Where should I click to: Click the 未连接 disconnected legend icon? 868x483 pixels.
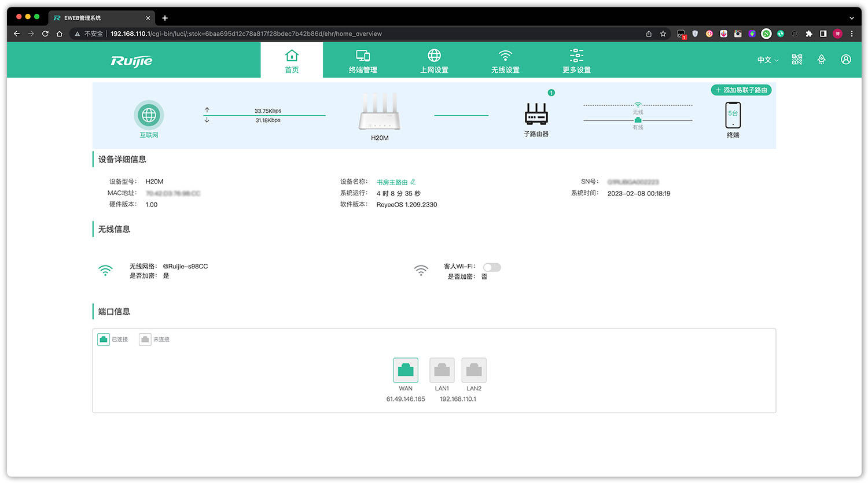pos(145,340)
